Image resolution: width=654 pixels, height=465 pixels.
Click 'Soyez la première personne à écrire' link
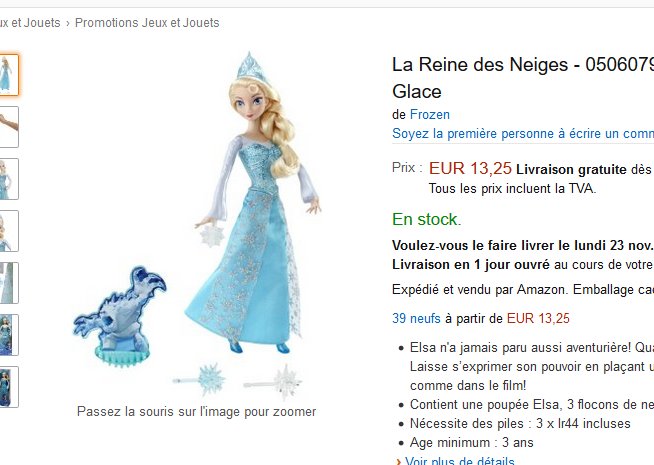tap(522, 134)
